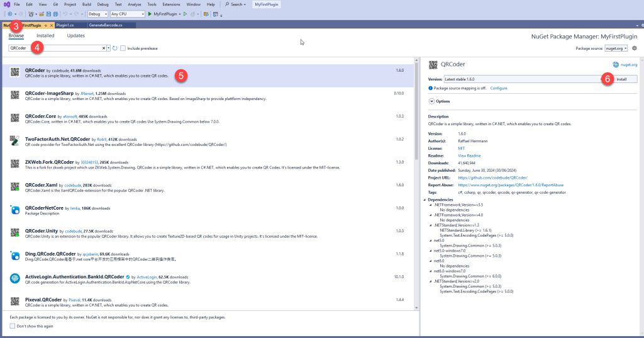The height and width of the screenshot is (338, 644).
Task: Open the View Readme link
Action: pyautogui.click(x=469, y=156)
